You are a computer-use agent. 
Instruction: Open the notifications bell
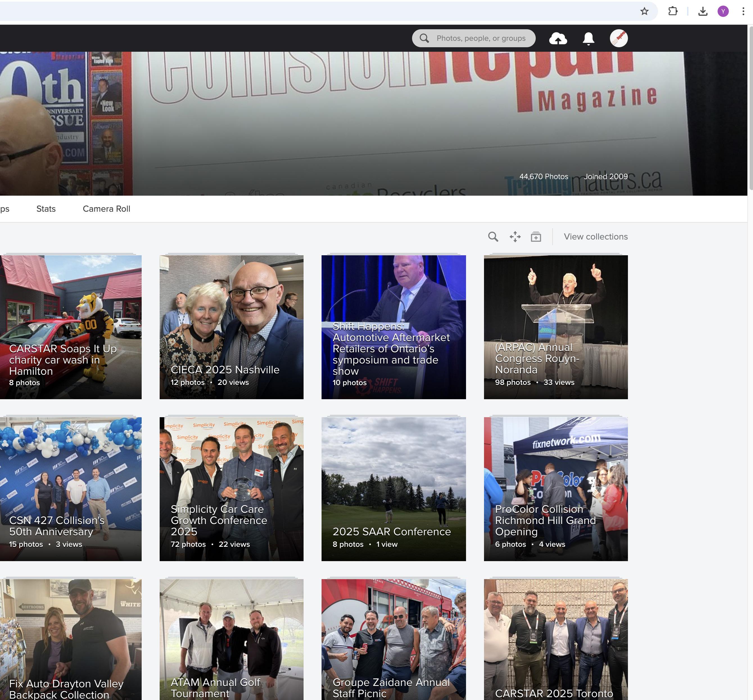point(588,38)
